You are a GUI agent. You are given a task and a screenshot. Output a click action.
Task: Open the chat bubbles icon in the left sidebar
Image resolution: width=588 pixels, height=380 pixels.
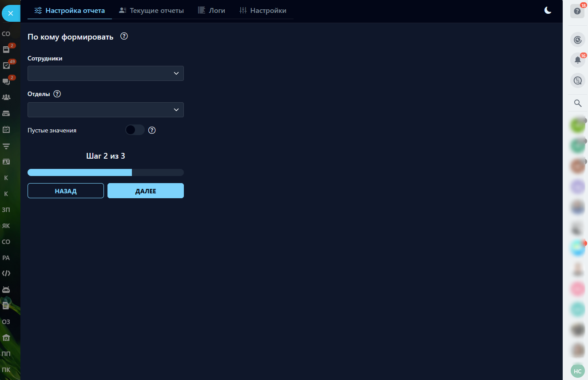pyautogui.click(x=6, y=81)
